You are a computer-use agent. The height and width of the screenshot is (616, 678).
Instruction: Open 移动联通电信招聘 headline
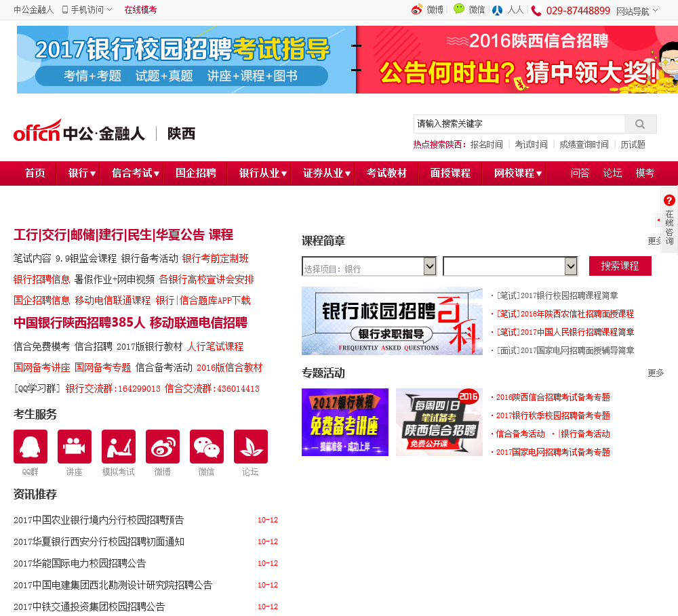point(199,323)
